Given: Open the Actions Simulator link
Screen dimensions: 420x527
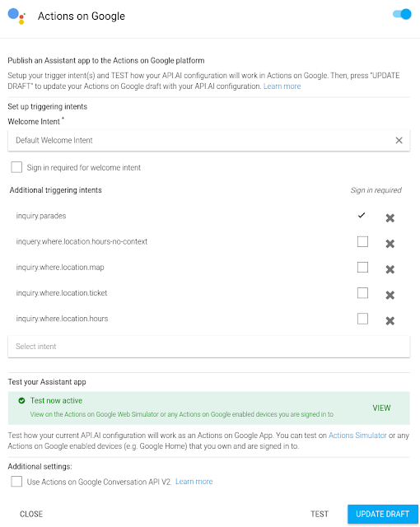Looking at the screenshot, I should 357,436.
